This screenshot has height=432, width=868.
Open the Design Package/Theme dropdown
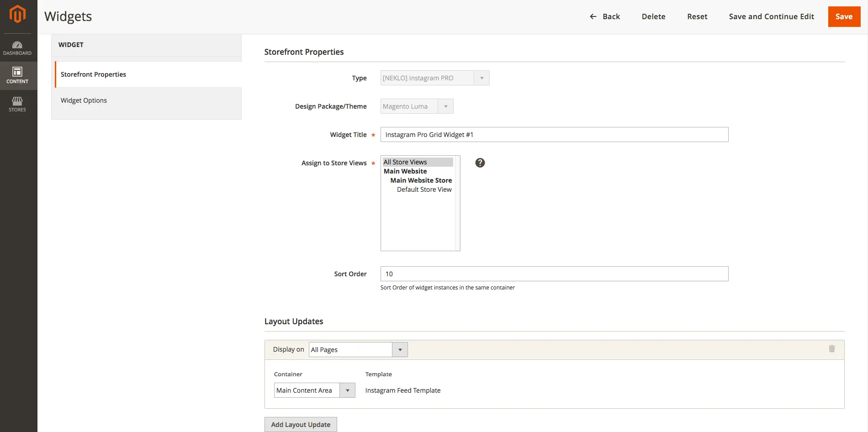(417, 106)
